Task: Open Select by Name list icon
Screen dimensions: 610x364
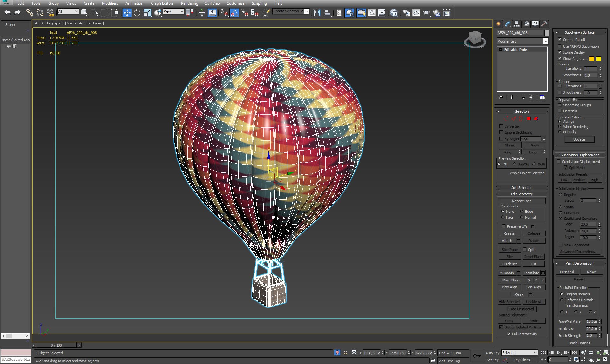Action: coord(94,13)
